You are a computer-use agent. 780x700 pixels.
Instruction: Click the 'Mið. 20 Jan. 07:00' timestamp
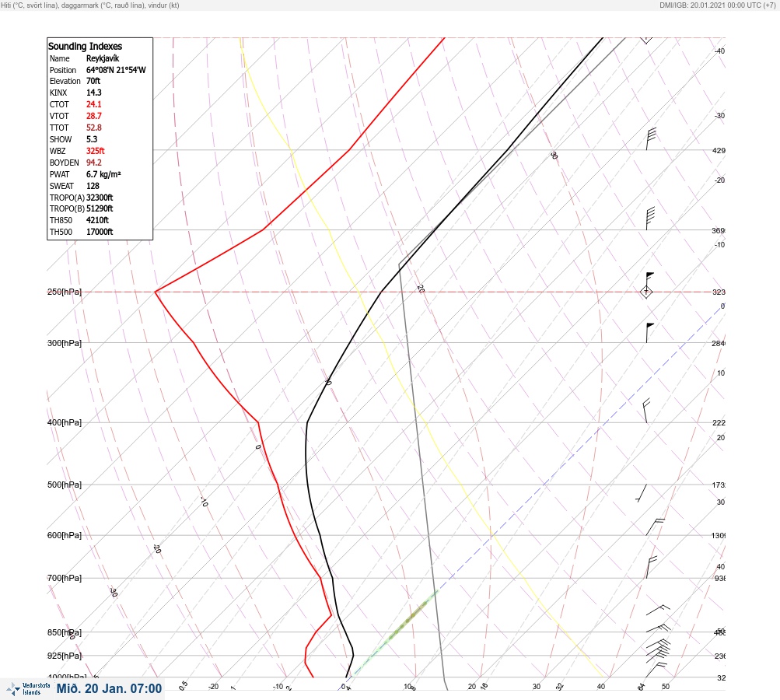pos(109,688)
